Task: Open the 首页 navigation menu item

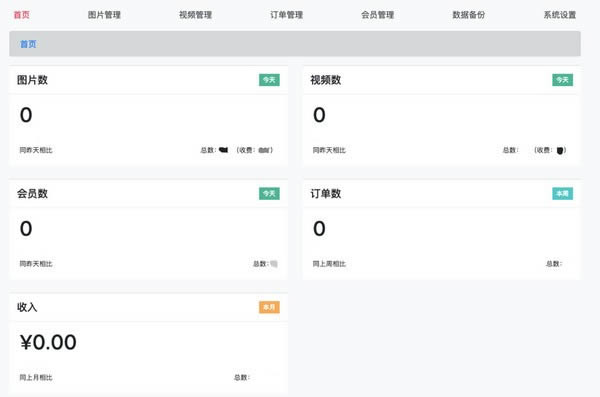Action: click(x=21, y=15)
